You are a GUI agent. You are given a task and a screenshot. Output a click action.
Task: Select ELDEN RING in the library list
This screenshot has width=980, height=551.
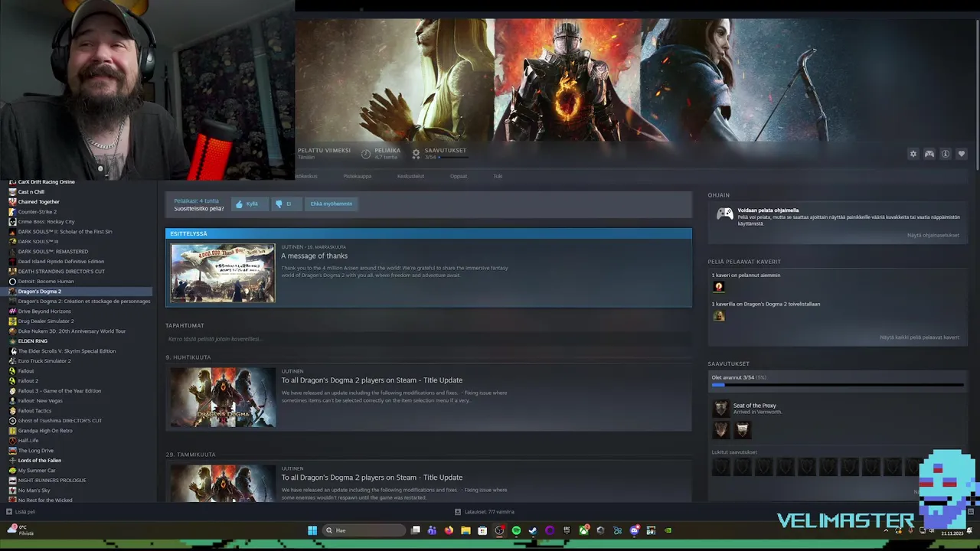[x=32, y=341]
